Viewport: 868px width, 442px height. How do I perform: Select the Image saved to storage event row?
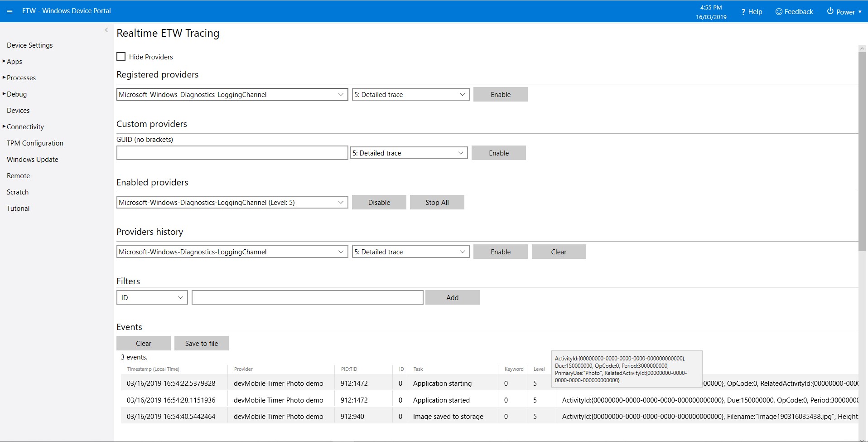coord(448,416)
